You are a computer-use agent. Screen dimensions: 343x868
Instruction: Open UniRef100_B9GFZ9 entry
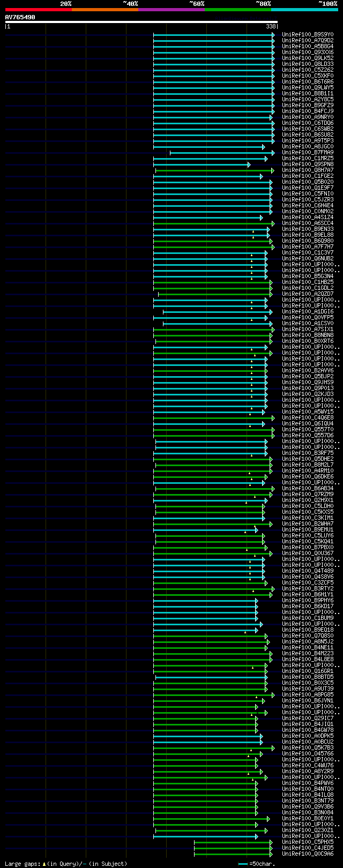[308, 106]
